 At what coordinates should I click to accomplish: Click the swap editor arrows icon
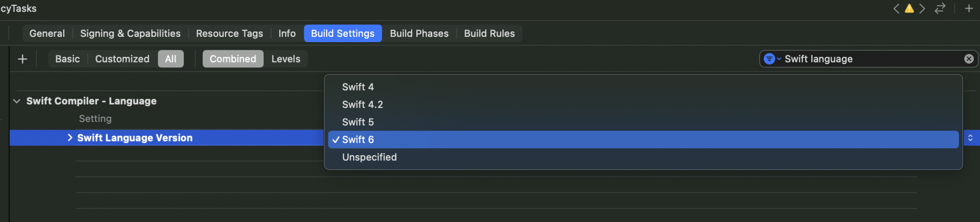coord(940,9)
